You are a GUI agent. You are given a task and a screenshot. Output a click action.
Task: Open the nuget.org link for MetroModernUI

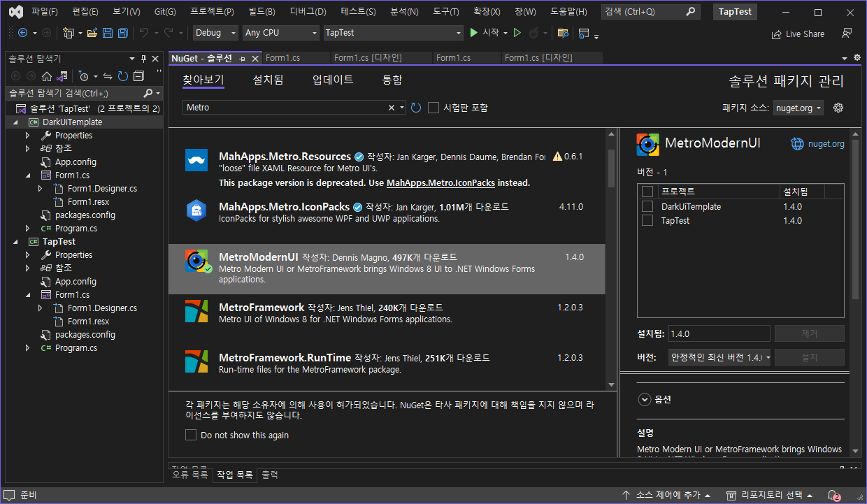coord(817,144)
